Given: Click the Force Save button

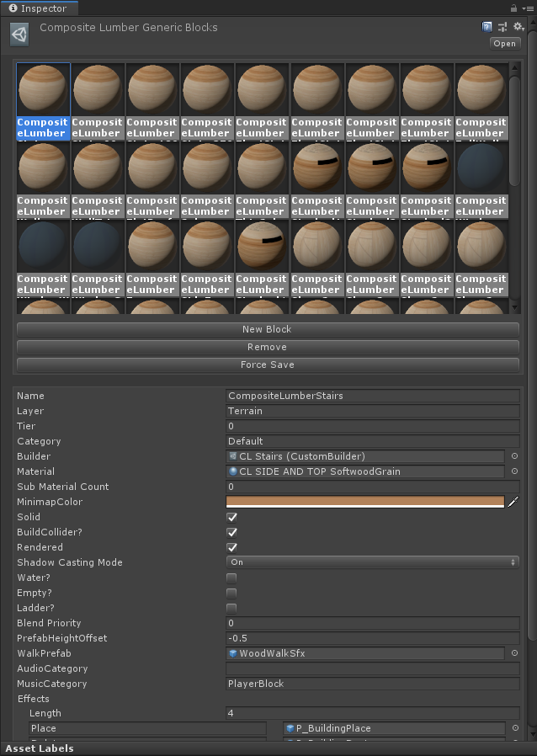Looking at the screenshot, I should (x=268, y=365).
